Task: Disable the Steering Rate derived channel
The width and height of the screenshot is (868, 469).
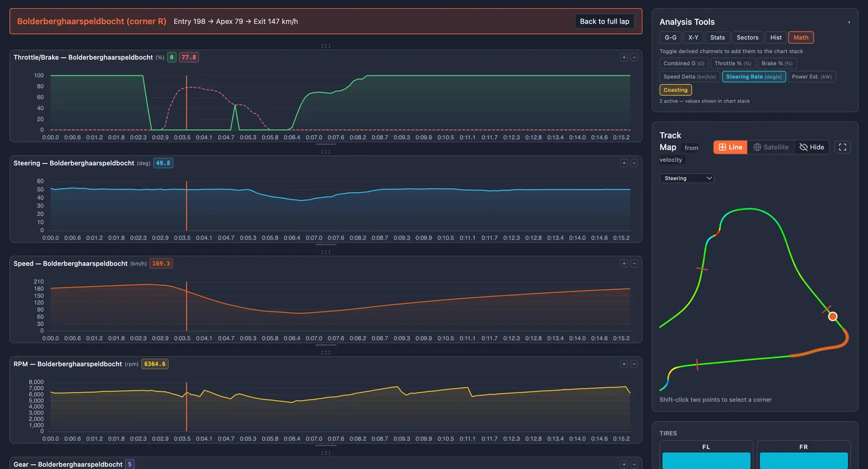Action: [754, 77]
